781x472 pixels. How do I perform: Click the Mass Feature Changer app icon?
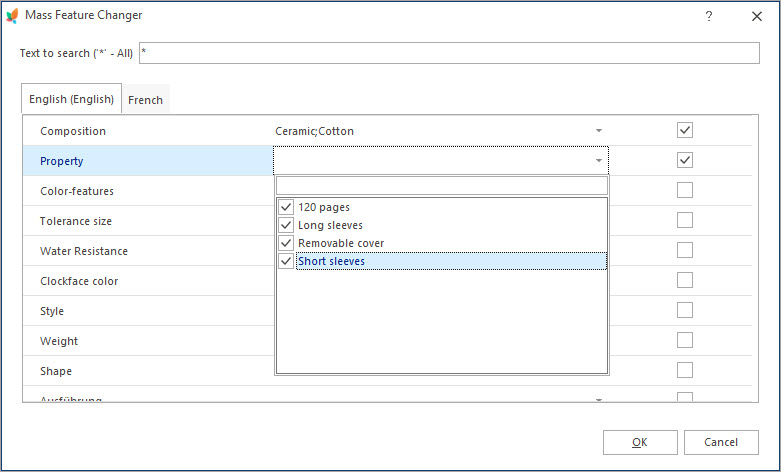click(x=12, y=15)
